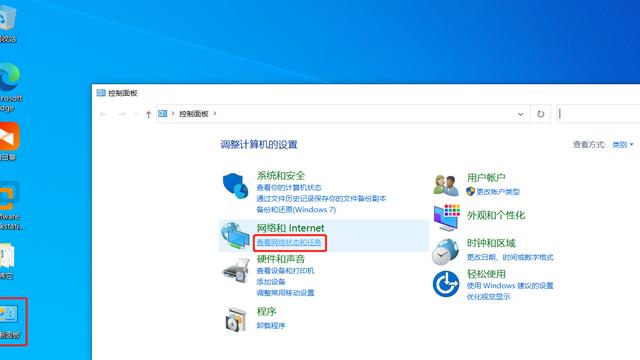Open the 程序 category heading
The image size is (640, 360).
pos(267,311)
